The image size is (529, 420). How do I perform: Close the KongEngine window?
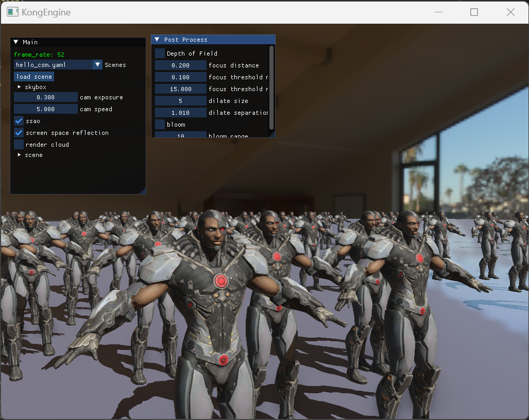[510, 12]
